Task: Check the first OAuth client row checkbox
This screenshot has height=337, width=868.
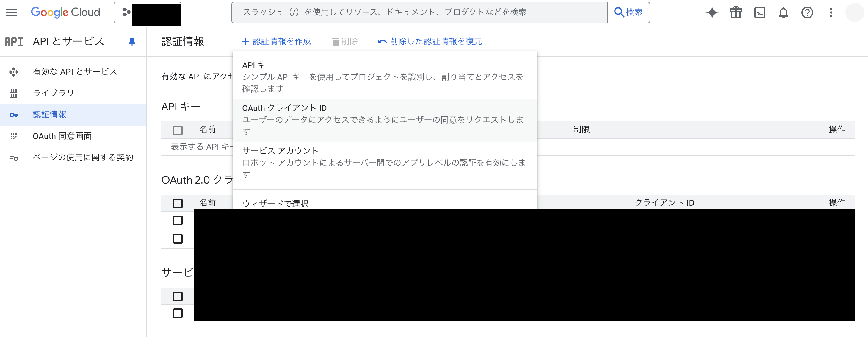Action: click(x=178, y=220)
